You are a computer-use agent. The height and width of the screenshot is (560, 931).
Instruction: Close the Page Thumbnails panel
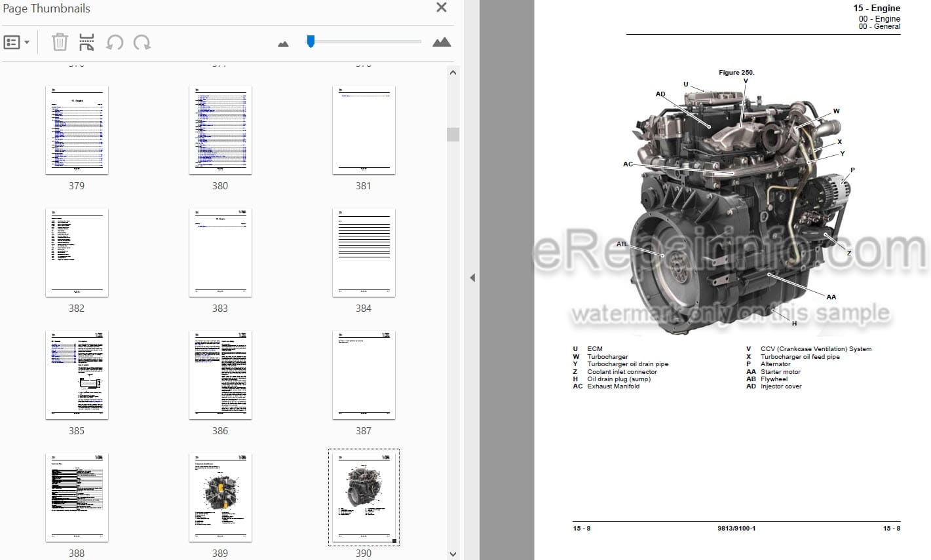point(442,8)
